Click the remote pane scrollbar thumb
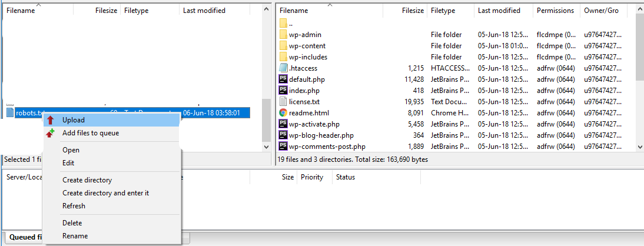 click(x=640, y=47)
